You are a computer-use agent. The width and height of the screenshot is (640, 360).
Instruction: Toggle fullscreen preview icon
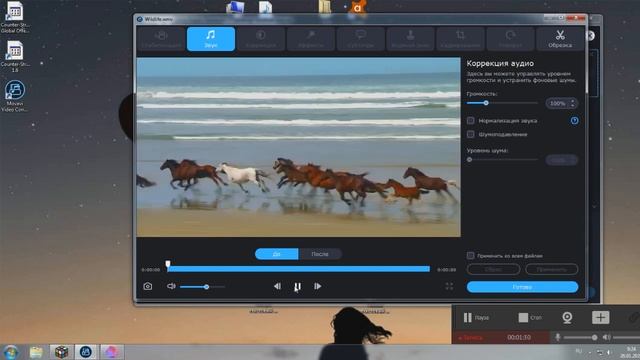coord(449,287)
